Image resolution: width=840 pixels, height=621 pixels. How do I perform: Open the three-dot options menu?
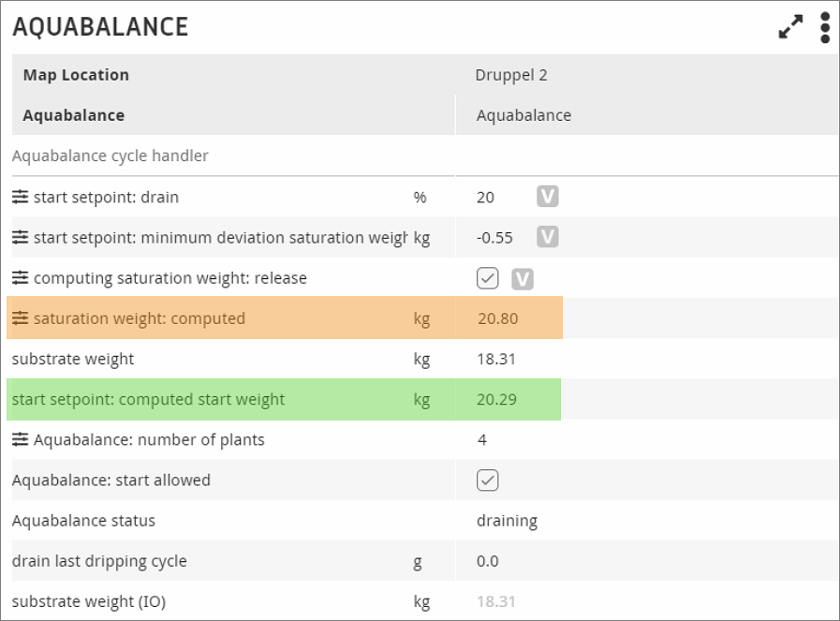824,27
